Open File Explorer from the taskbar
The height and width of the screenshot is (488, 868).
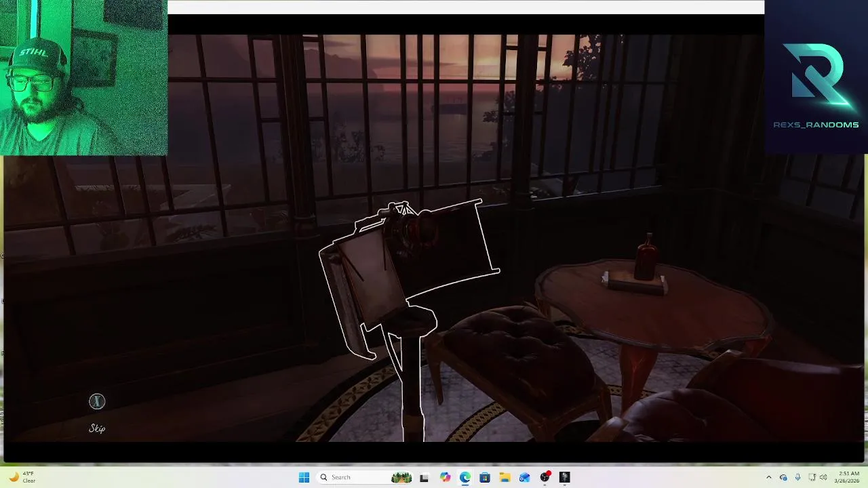pyautogui.click(x=505, y=477)
